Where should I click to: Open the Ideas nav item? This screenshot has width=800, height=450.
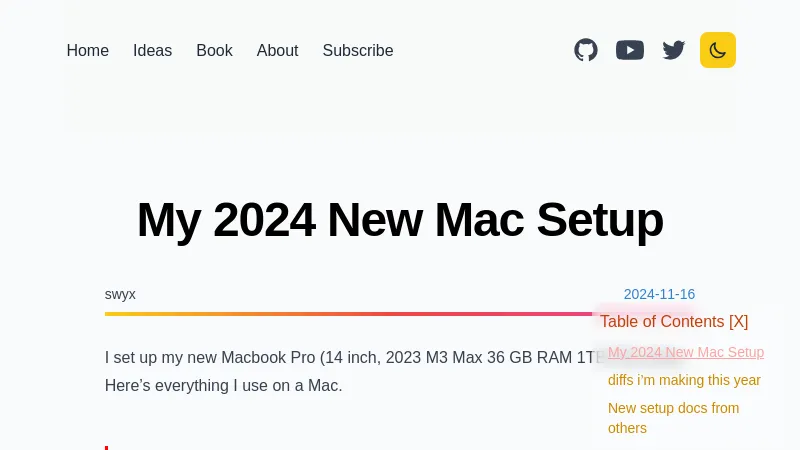pyautogui.click(x=153, y=50)
